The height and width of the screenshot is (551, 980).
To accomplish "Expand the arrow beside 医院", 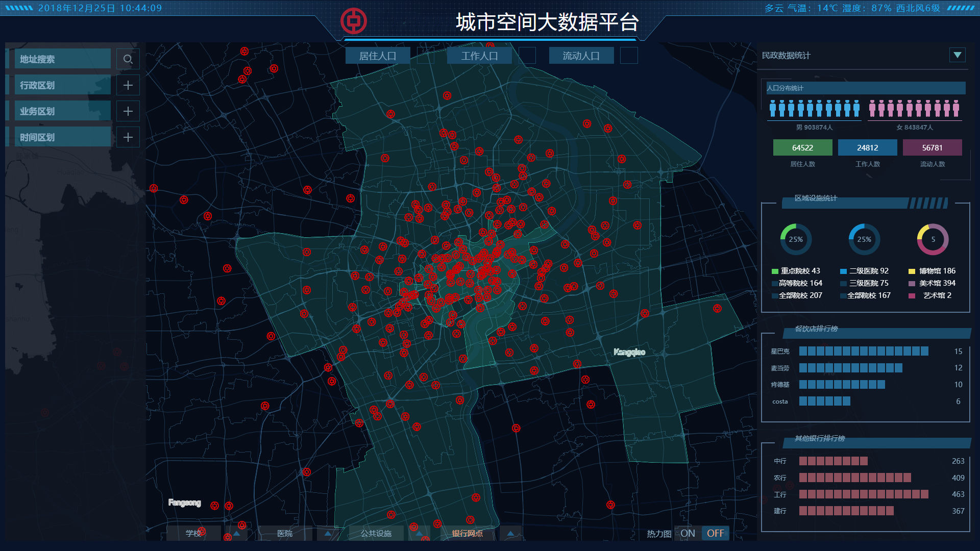I will click(x=328, y=533).
